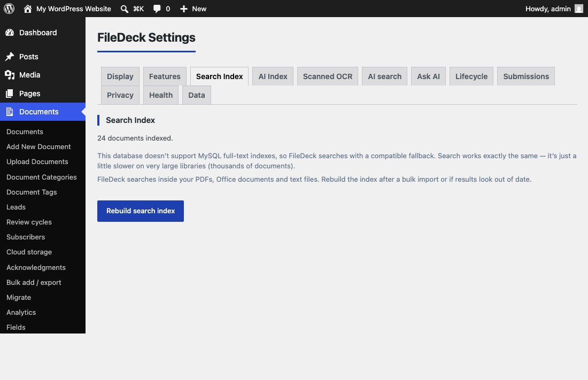View the Analytics page

tap(21, 313)
